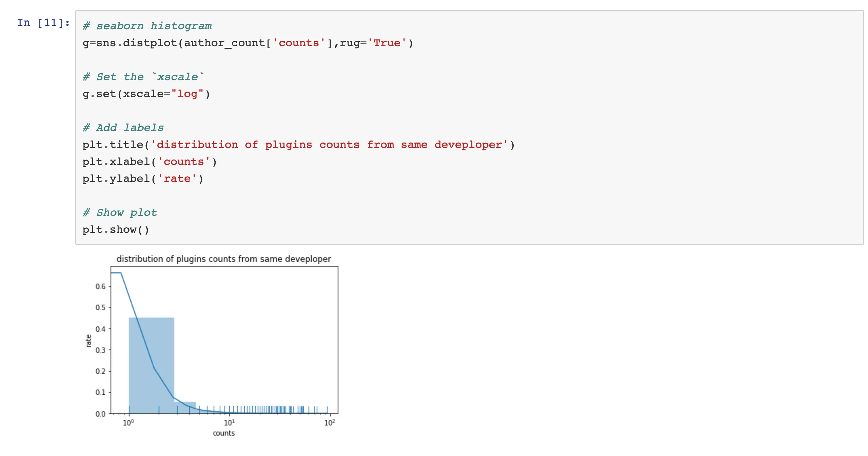Click the plt.xlabel('counts') line

pyautogui.click(x=149, y=162)
